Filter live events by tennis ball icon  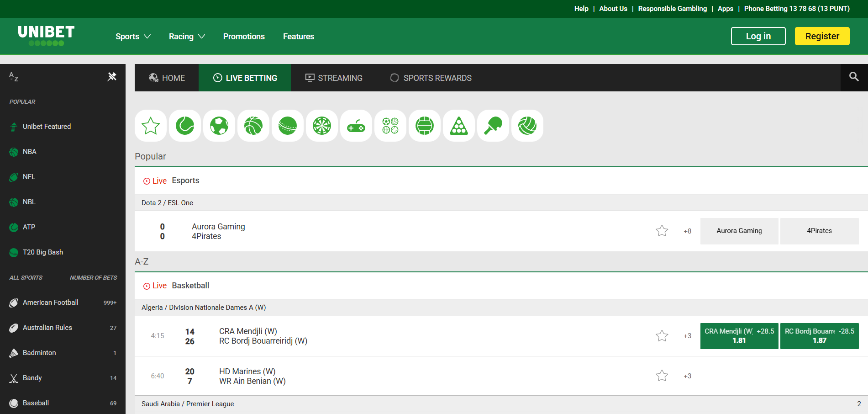click(185, 126)
